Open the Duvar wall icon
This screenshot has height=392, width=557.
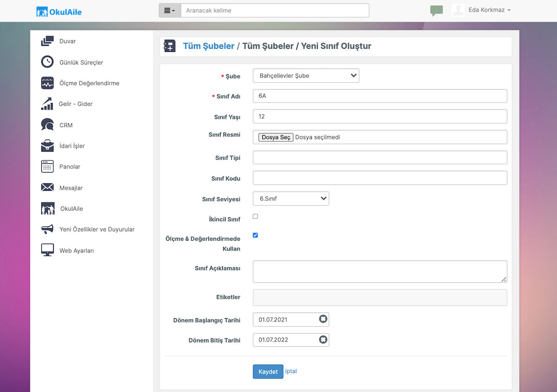tap(47, 41)
